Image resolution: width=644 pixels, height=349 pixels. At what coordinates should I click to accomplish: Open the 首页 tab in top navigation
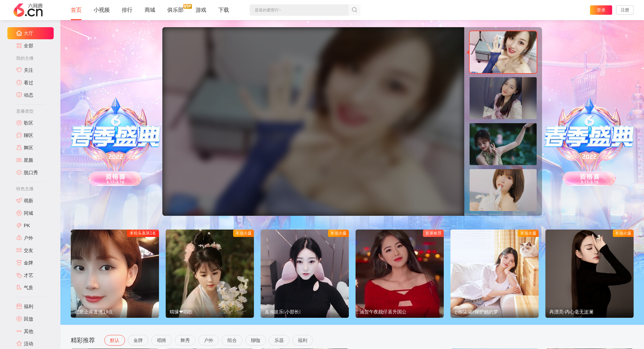point(76,10)
